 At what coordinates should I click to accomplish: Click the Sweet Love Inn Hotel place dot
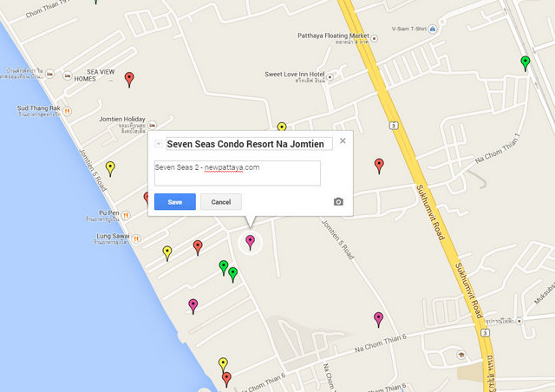coord(330,77)
